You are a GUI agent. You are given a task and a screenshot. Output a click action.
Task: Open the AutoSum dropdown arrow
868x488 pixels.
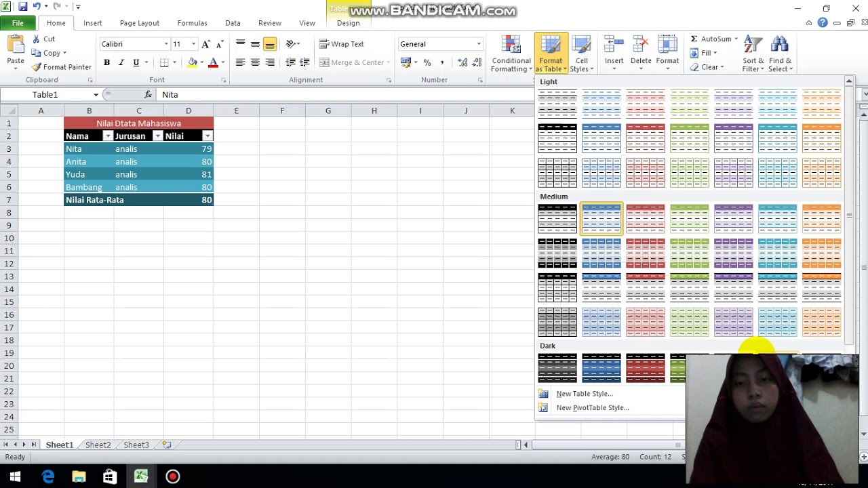tap(736, 39)
